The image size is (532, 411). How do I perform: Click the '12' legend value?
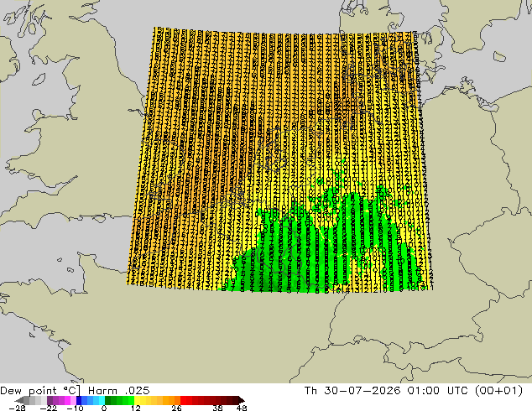pos(136,408)
